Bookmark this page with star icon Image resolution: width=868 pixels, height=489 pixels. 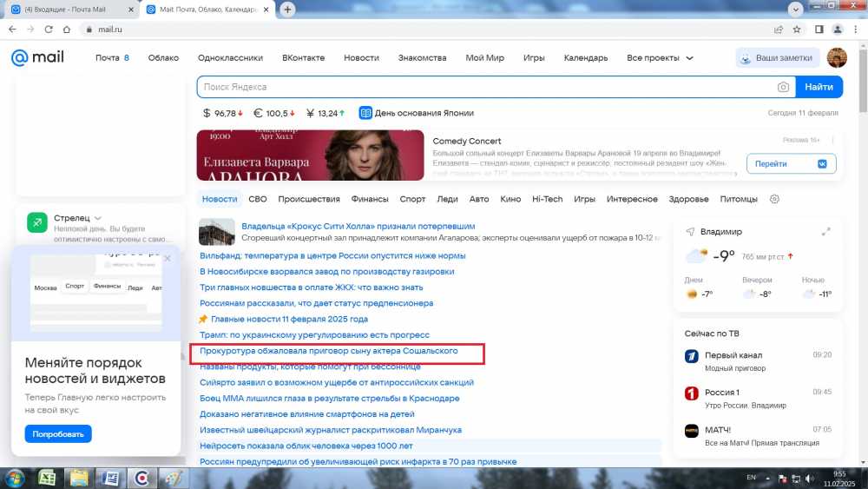(797, 30)
